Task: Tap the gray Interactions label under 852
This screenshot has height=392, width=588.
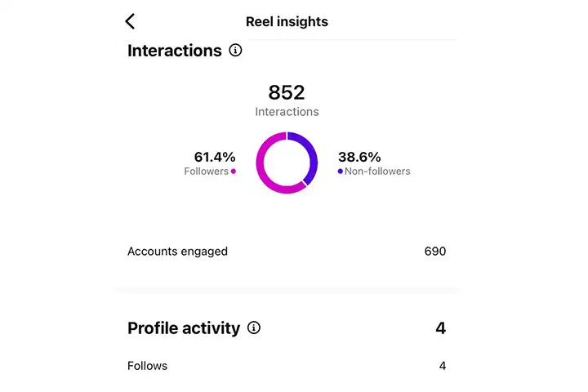Action: (287, 111)
